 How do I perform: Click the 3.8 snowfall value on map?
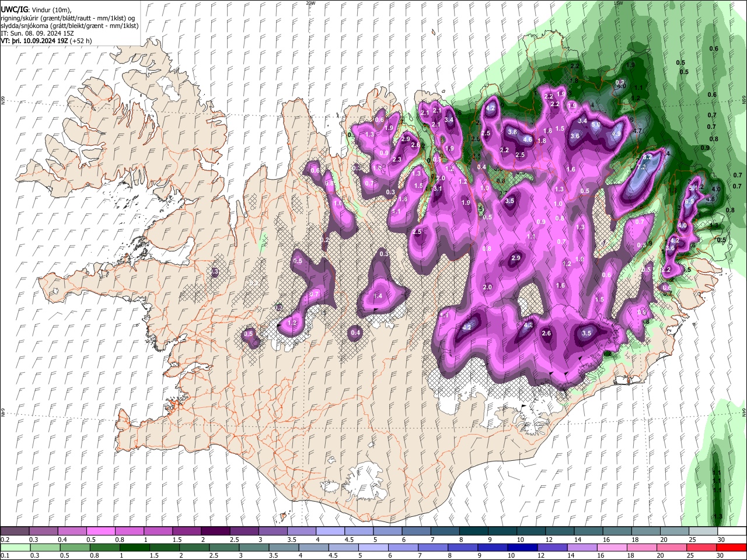(512, 132)
